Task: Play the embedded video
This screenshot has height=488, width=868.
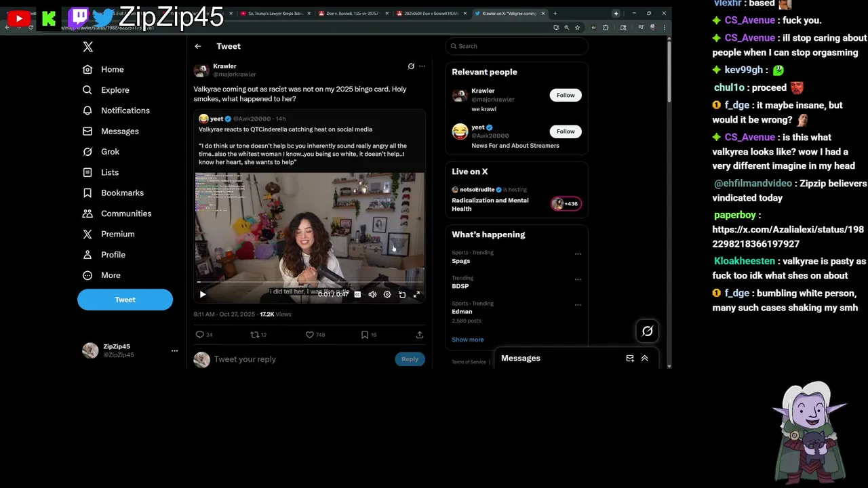Action: pos(203,294)
